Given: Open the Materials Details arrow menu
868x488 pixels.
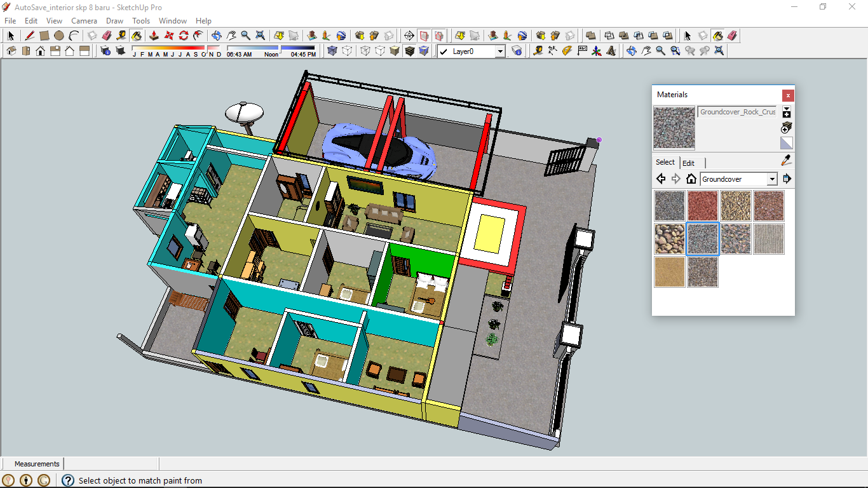Looking at the screenshot, I should click(787, 179).
